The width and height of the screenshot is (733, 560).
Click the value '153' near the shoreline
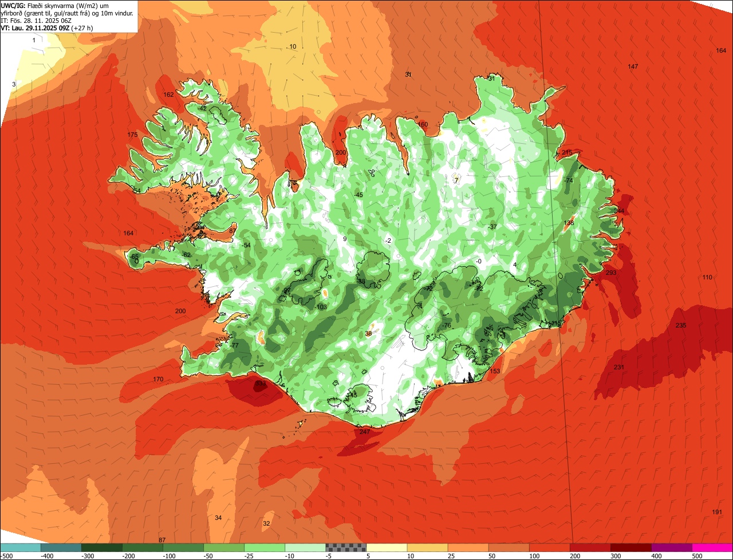coord(495,371)
